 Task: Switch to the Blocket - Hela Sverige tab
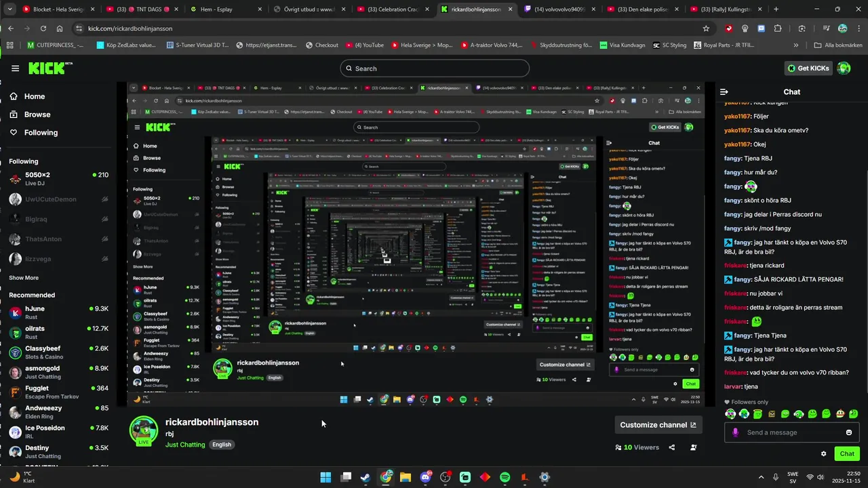point(60,9)
